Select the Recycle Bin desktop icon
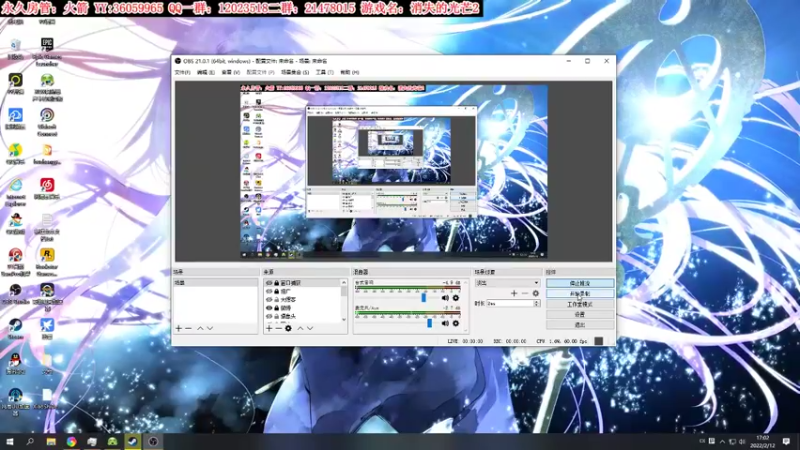 pyautogui.click(x=15, y=49)
